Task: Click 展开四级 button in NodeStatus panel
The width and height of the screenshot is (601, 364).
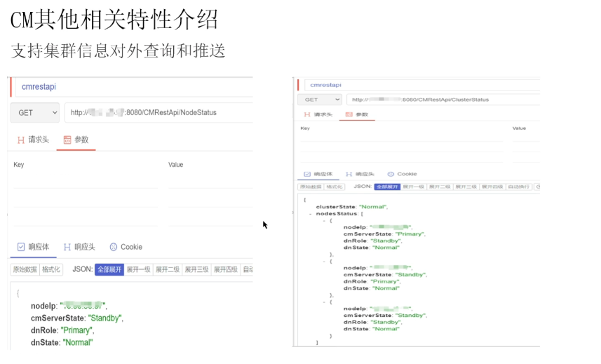Action: pos(226,270)
